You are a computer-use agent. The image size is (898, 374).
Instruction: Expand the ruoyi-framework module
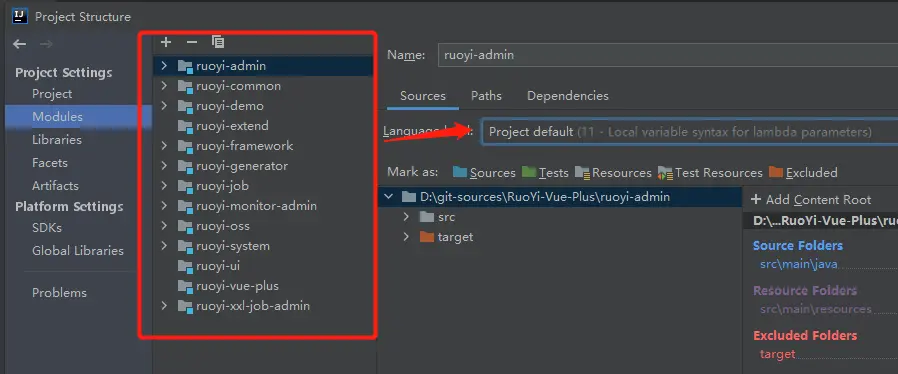[x=164, y=146]
